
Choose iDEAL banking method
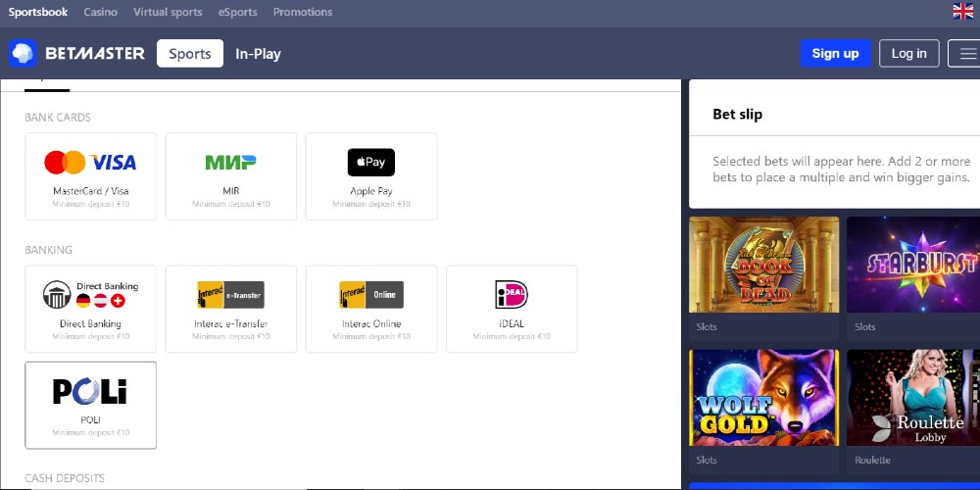[x=512, y=309]
